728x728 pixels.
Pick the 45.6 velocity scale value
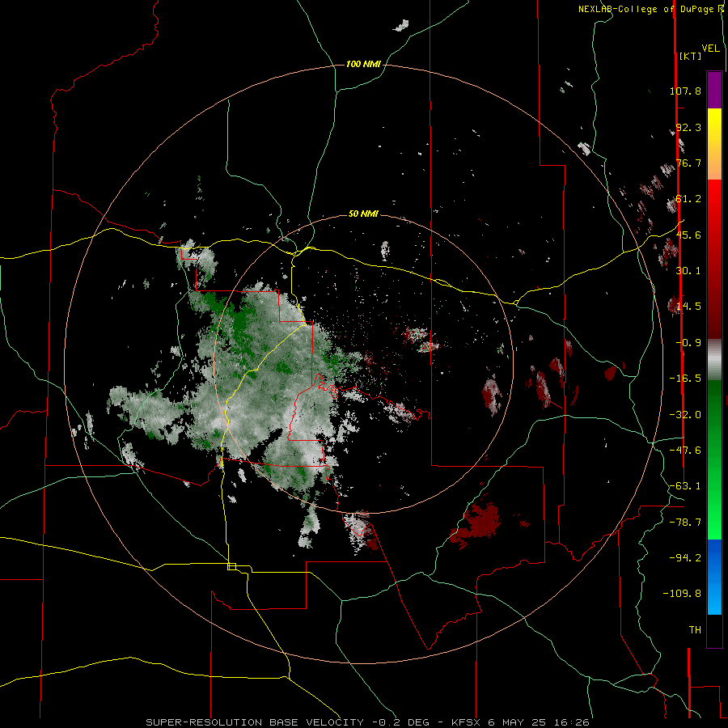[x=688, y=235]
